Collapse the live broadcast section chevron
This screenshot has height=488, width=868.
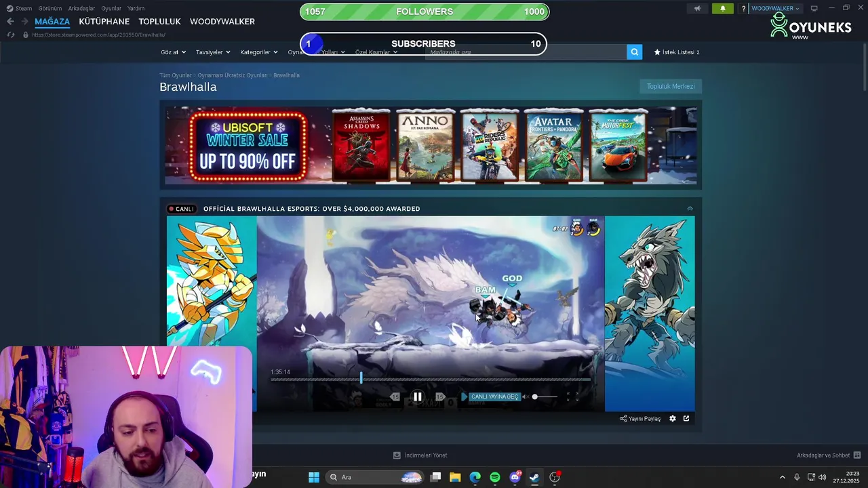(690, 208)
